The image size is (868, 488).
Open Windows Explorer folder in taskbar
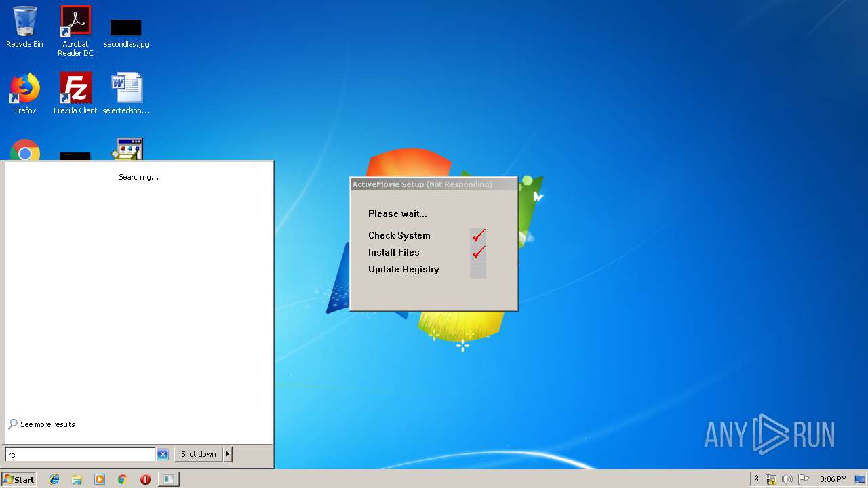tap(77, 479)
